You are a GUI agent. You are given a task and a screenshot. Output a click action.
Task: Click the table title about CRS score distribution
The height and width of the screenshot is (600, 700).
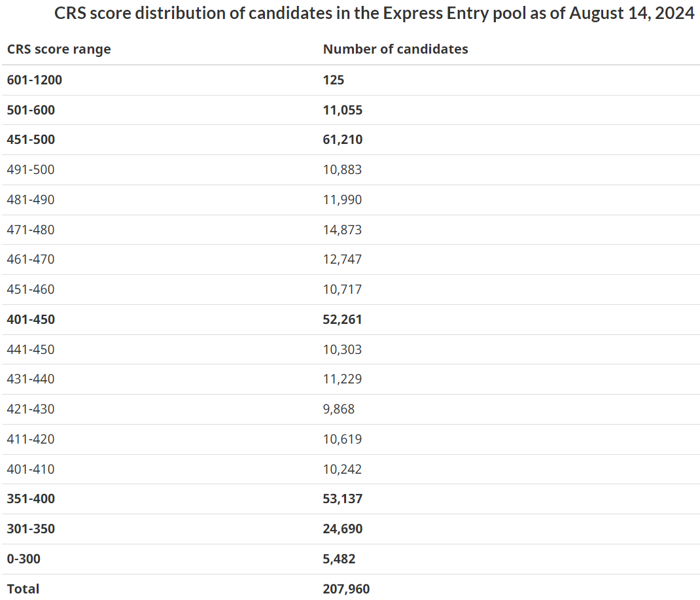point(374,13)
